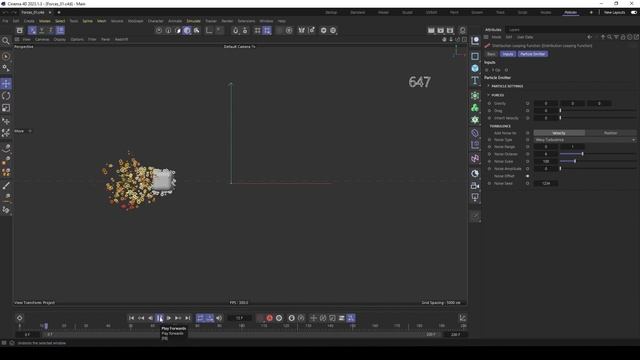Switch to the Basic tab
Screen dimensions: 640x360
[x=491, y=54]
